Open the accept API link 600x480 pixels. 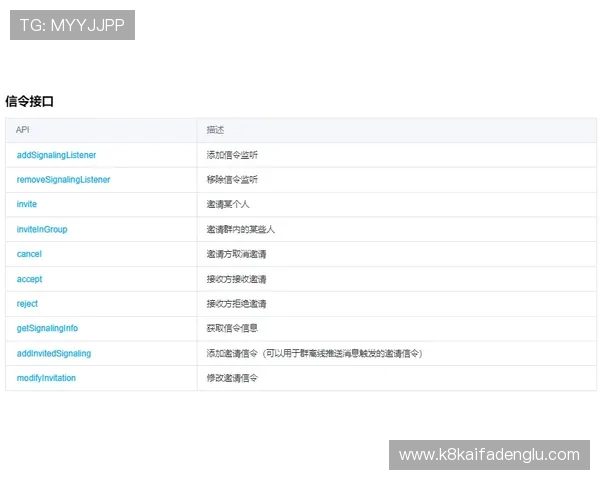pyautogui.click(x=29, y=279)
